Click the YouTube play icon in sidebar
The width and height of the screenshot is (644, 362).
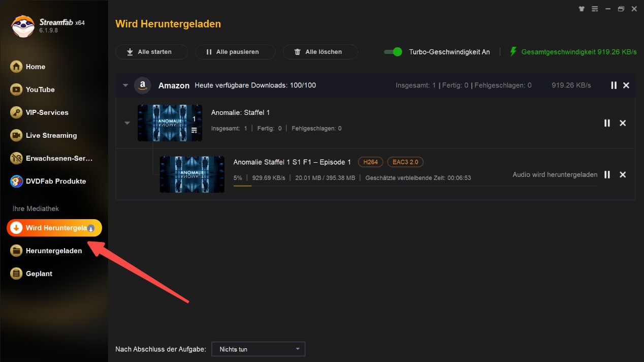click(x=17, y=89)
